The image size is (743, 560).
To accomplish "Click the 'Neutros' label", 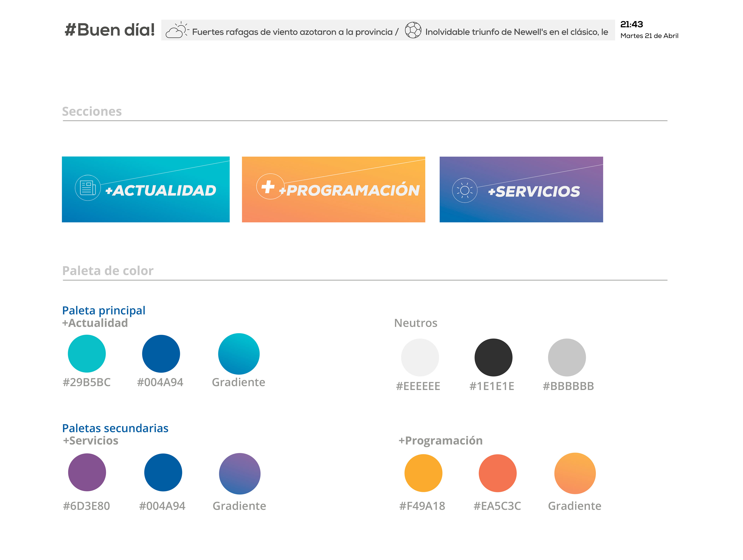I will pyautogui.click(x=416, y=323).
